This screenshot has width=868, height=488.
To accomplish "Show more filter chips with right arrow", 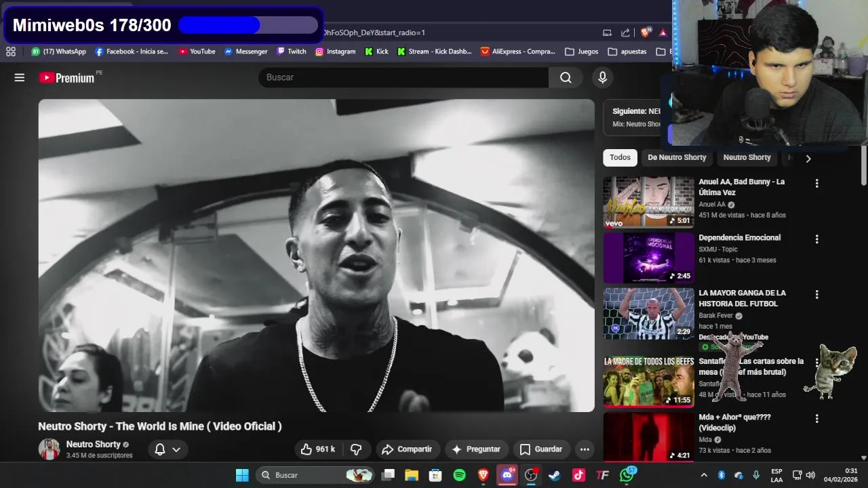I will click(808, 158).
